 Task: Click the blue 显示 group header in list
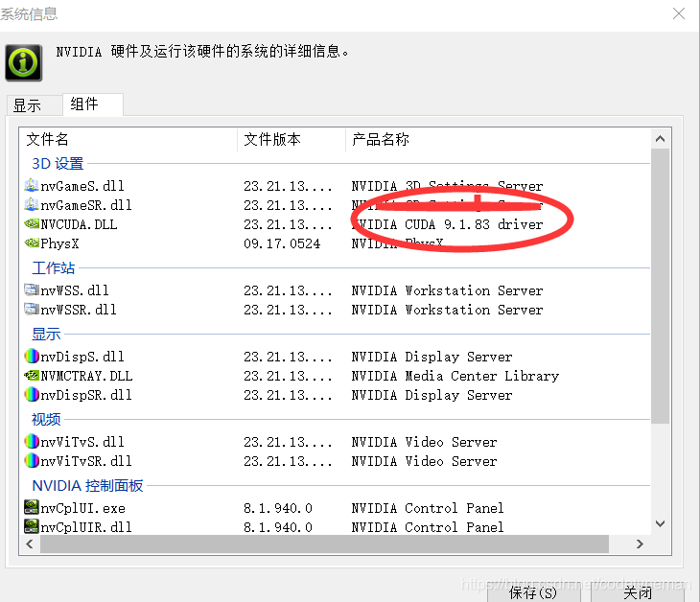[46, 334]
